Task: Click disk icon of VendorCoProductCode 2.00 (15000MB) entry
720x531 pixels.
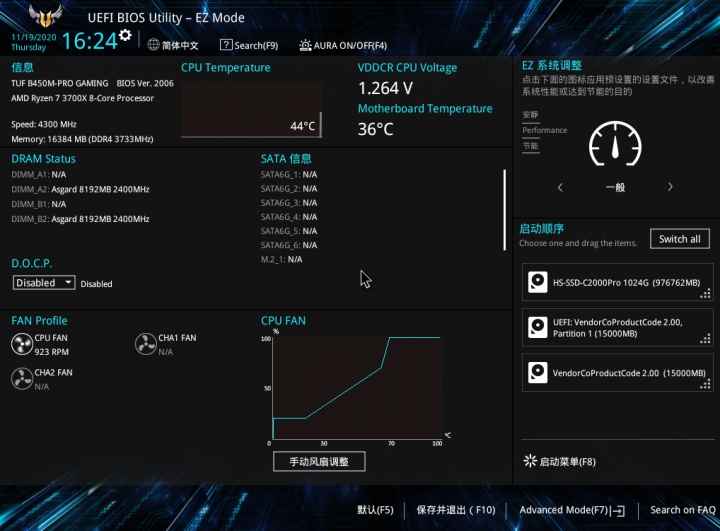Action: pos(538,372)
